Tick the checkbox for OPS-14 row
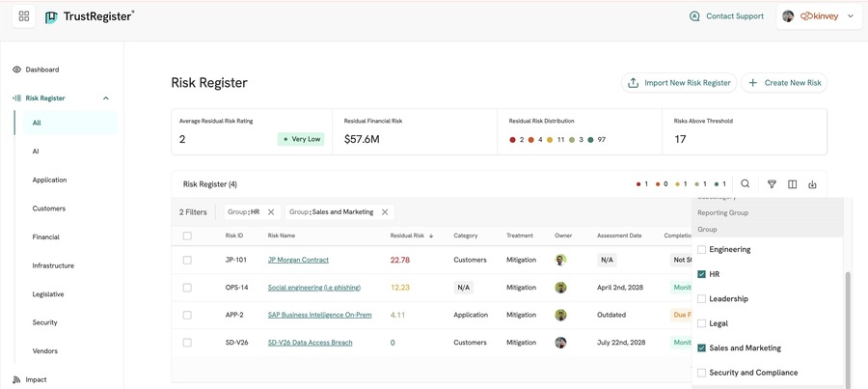 pyautogui.click(x=187, y=288)
